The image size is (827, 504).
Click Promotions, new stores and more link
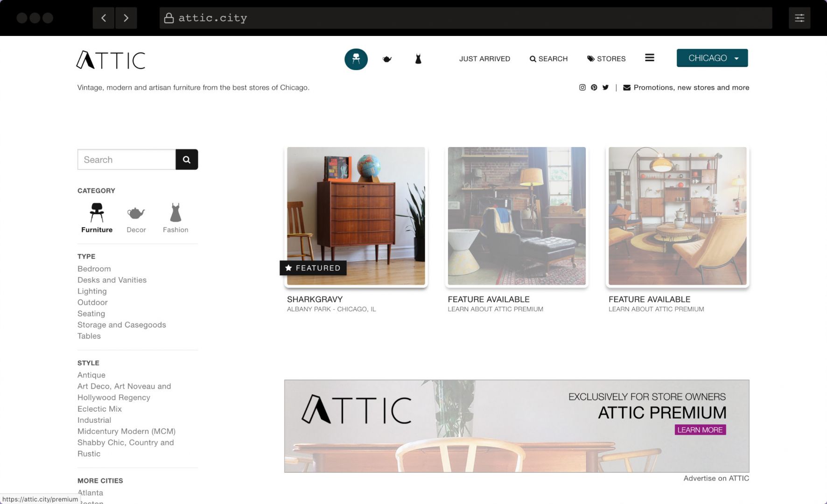coord(691,87)
